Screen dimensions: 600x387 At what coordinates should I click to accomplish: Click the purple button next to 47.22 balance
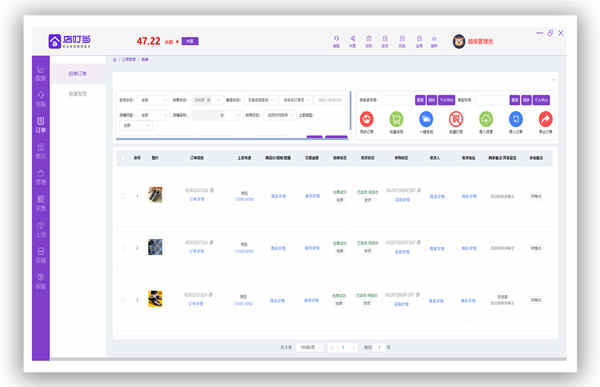pos(190,41)
